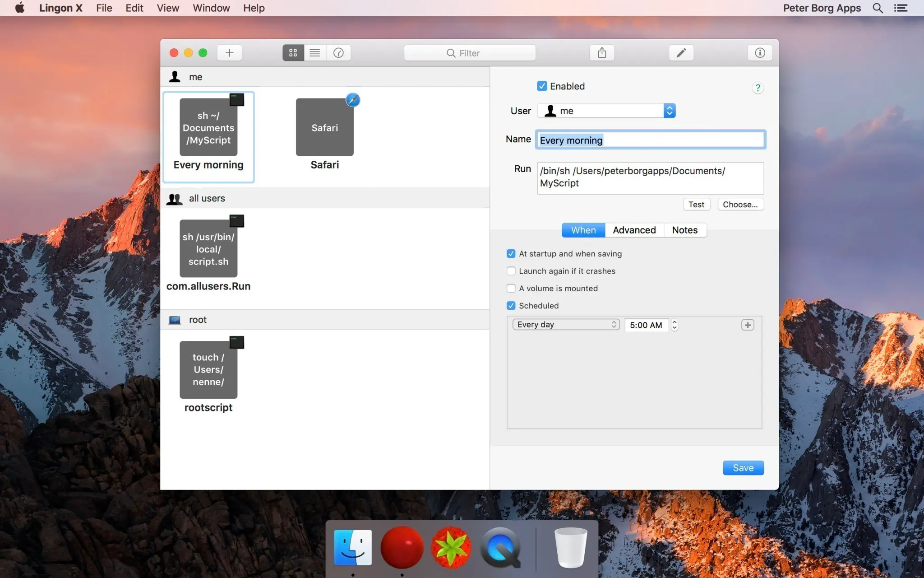Enable A volume is mounted checkbox
The image size is (924, 578).
coord(511,289)
